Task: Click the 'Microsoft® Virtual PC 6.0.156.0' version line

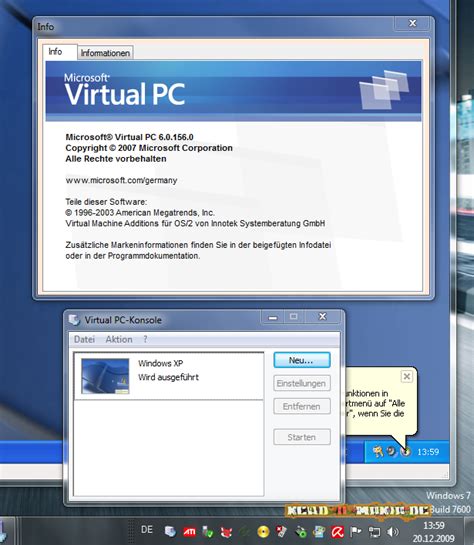Action: coord(129,137)
